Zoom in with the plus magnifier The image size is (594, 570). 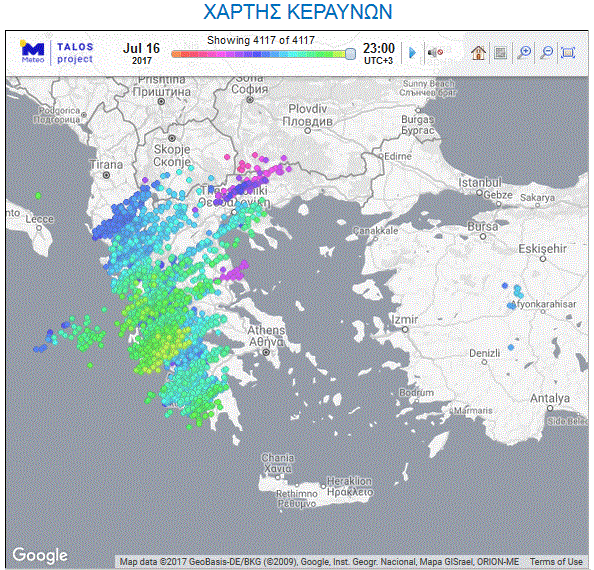[x=524, y=53]
